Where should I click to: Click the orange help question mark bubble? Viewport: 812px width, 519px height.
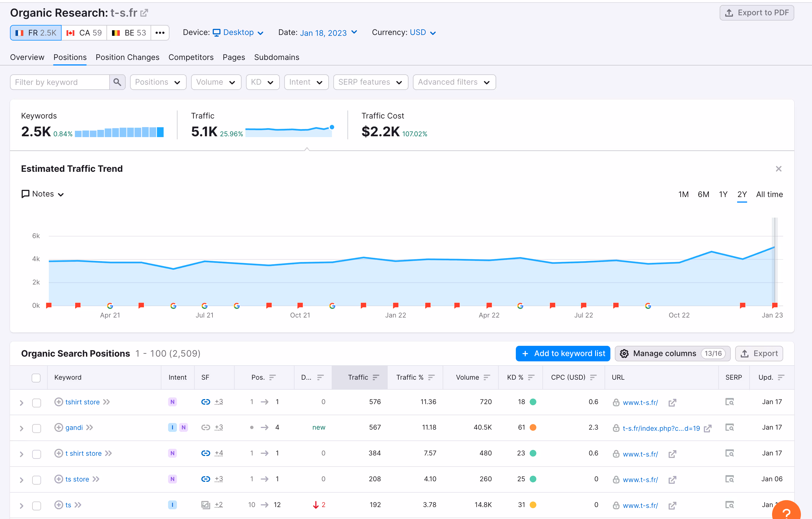[x=787, y=512]
